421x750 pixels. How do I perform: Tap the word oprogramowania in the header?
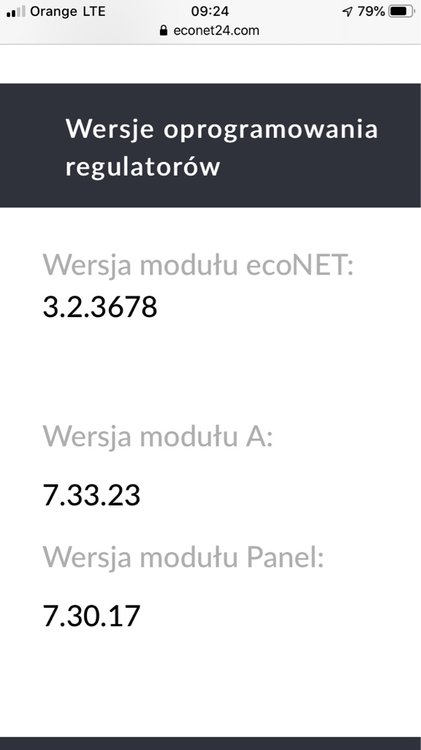coord(271,130)
